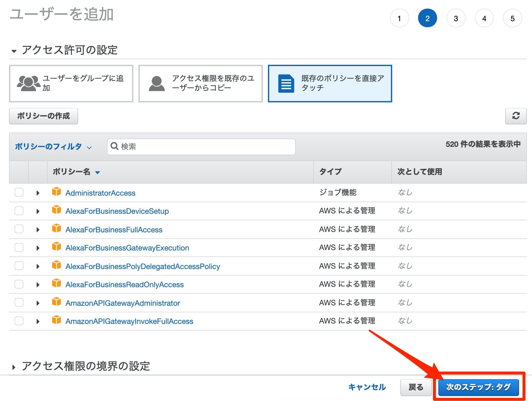Viewport: 532px width, 401px height.
Task: Open the ポリシーのフィルタ dropdown
Action: (53, 147)
